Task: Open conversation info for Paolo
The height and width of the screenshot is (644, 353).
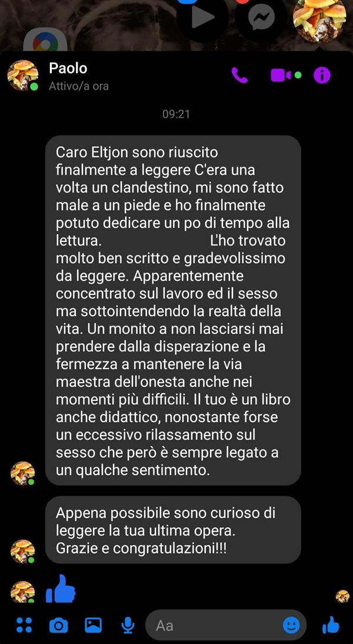Action: point(322,75)
